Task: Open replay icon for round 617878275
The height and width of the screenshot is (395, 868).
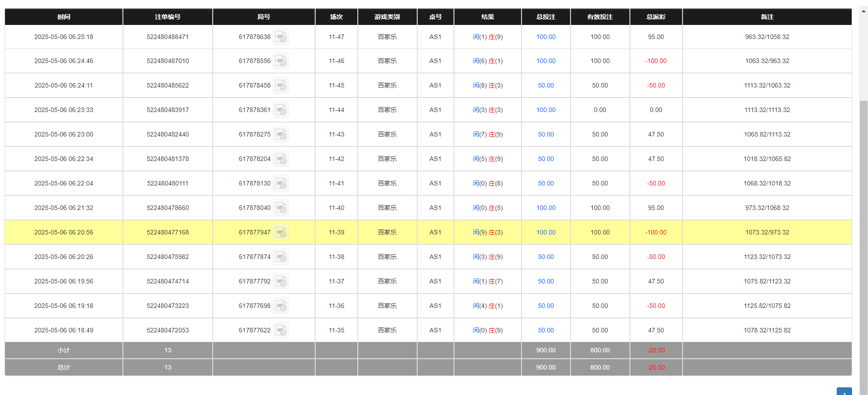Action: pyautogui.click(x=281, y=134)
